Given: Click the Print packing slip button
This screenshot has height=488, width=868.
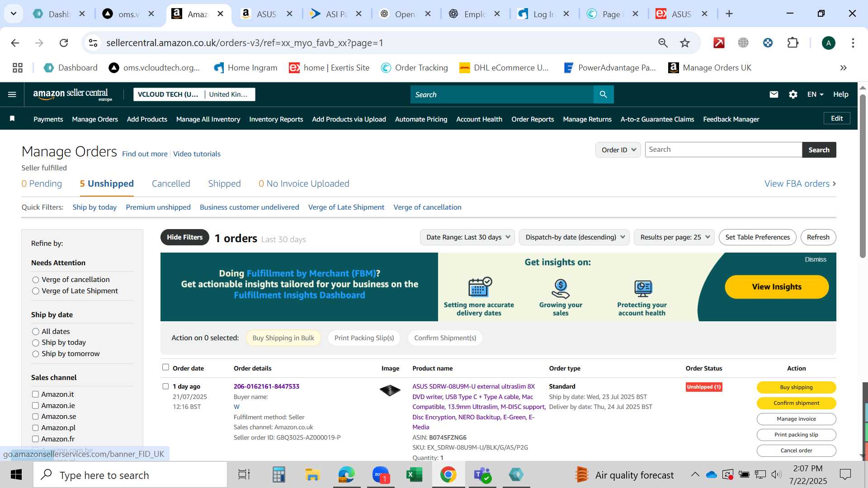Looking at the screenshot, I should [x=796, y=435].
